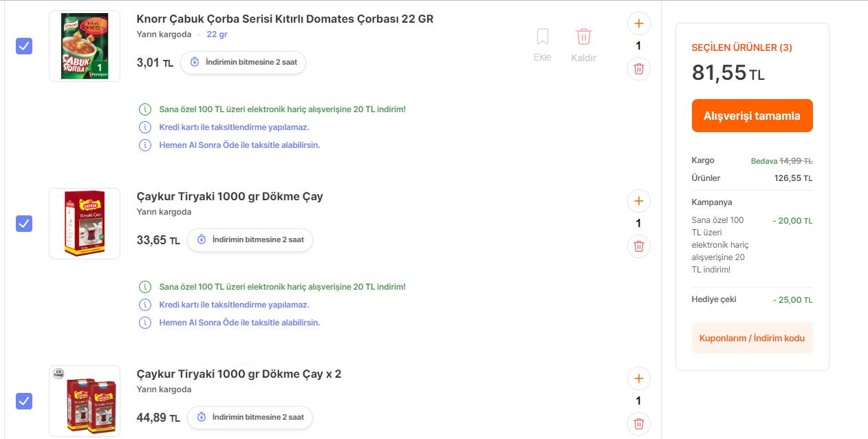Click Hemen Al Sonra Öde text under Çaykur 33,65 TL
This screenshot has width=868, height=439.
click(x=239, y=323)
